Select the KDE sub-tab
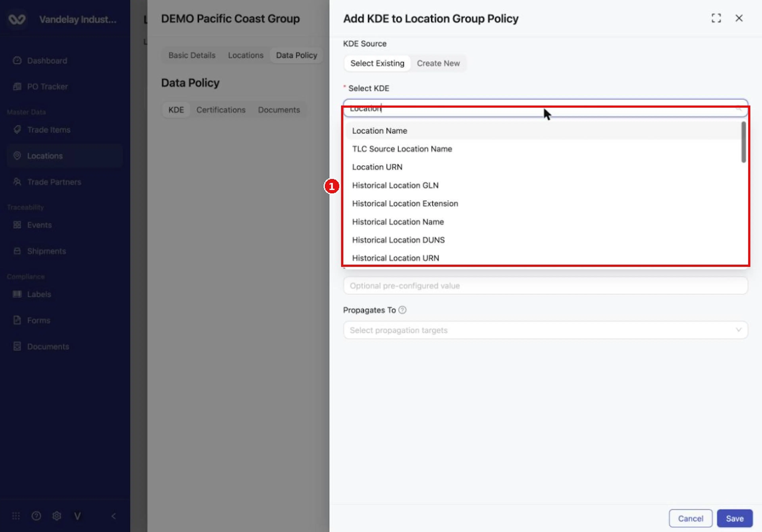 (x=176, y=110)
